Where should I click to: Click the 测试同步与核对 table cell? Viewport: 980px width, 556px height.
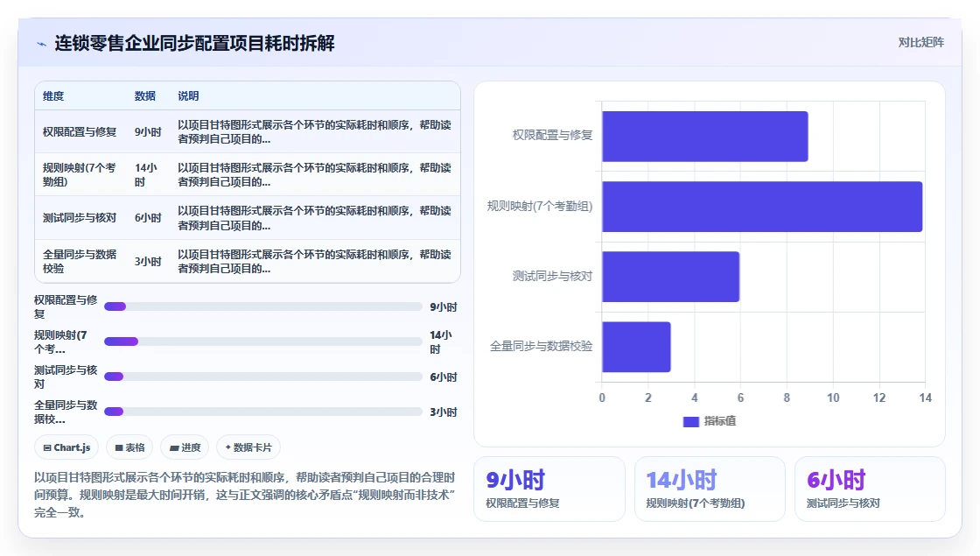(80, 218)
